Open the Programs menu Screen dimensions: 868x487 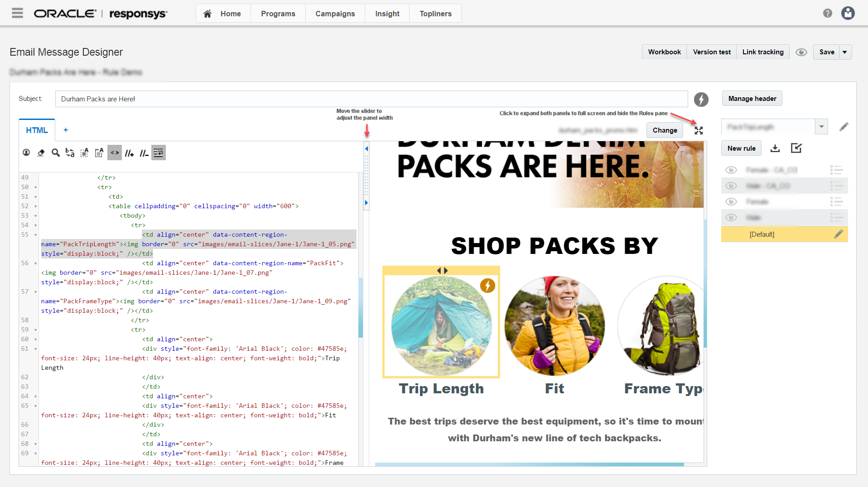tap(278, 14)
